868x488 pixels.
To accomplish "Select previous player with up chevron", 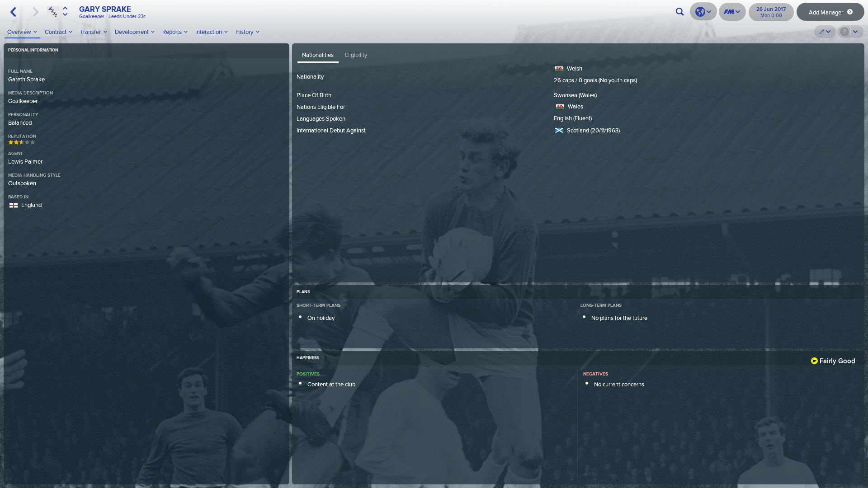I will (65, 8).
